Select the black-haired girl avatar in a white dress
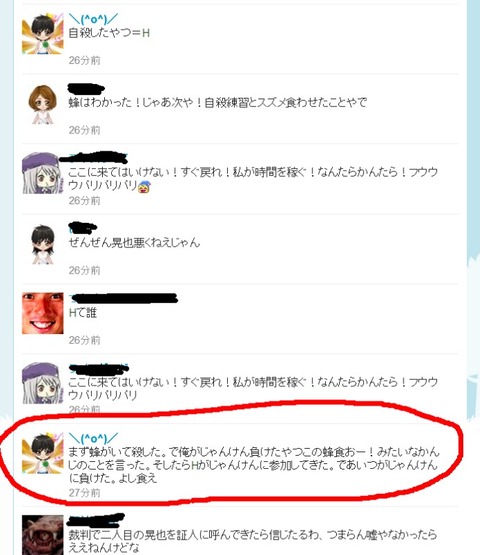 pos(42,244)
